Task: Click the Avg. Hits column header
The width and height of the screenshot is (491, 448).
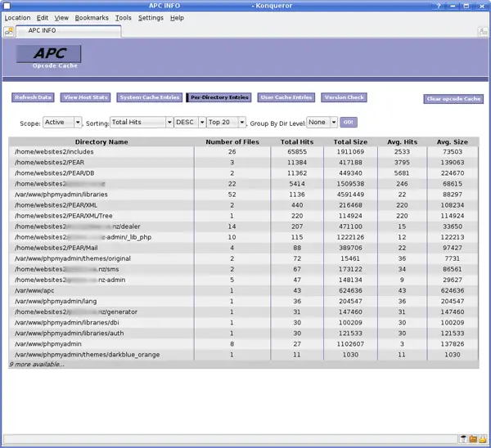Action: click(402, 141)
